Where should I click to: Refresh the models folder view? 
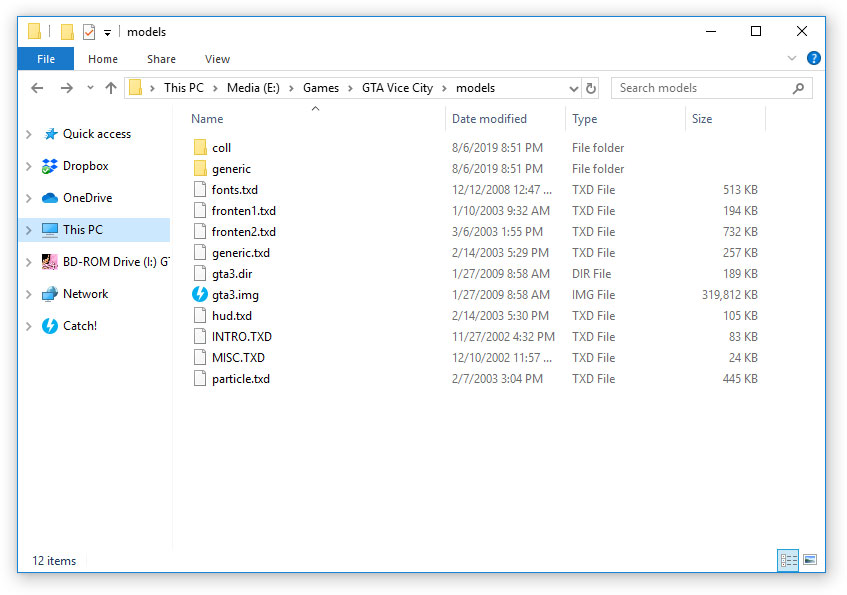[x=591, y=88]
